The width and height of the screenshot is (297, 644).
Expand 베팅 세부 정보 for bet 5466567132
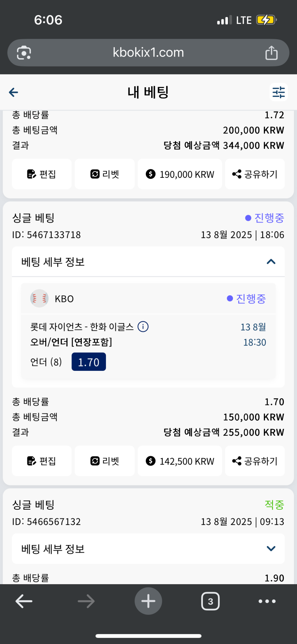click(271, 549)
